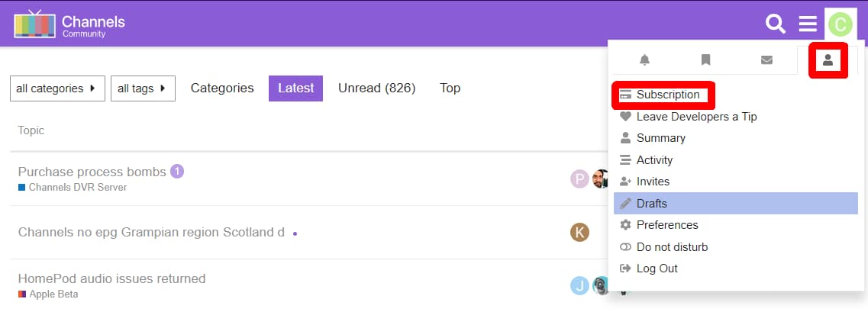Select the profile person tab icon

pos(828,60)
